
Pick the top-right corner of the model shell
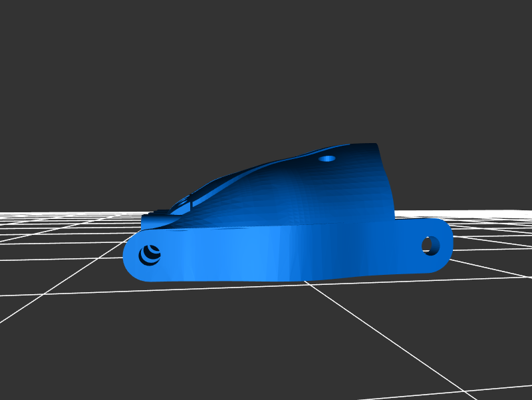(376, 145)
